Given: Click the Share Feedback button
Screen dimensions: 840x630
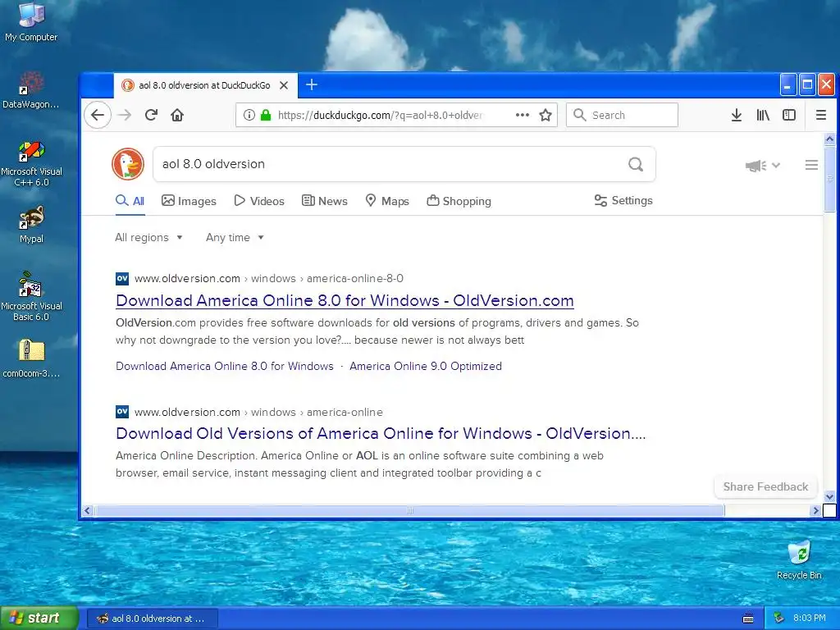Looking at the screenshot, I should 765,486.
